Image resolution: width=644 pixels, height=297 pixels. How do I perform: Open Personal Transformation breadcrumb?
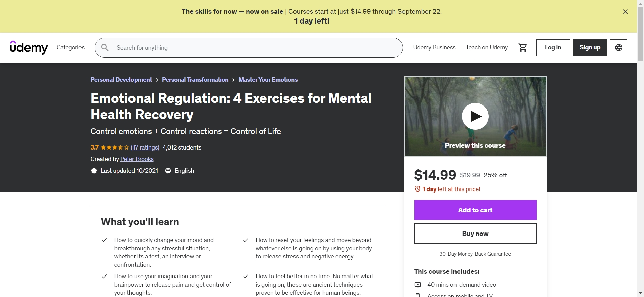point(195,80)
